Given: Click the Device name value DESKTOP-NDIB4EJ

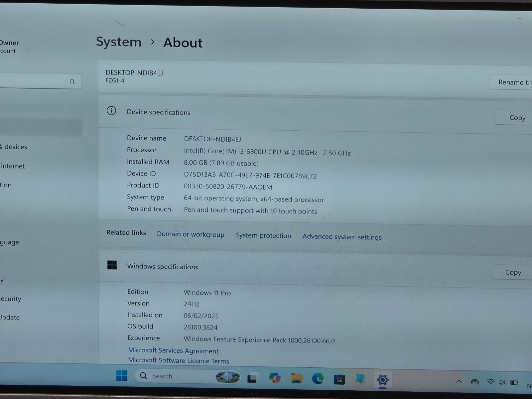Looking at the screenshot, I should [x=212, y=139].
